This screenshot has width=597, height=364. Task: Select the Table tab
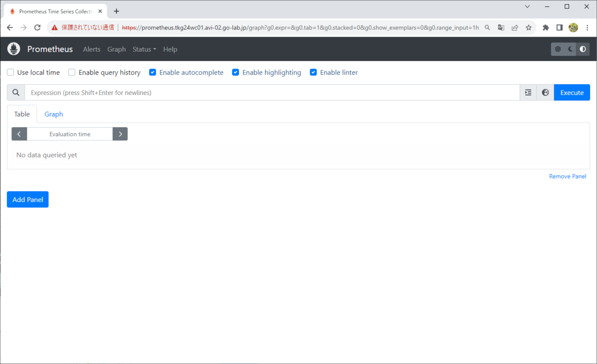click(22, 114)
